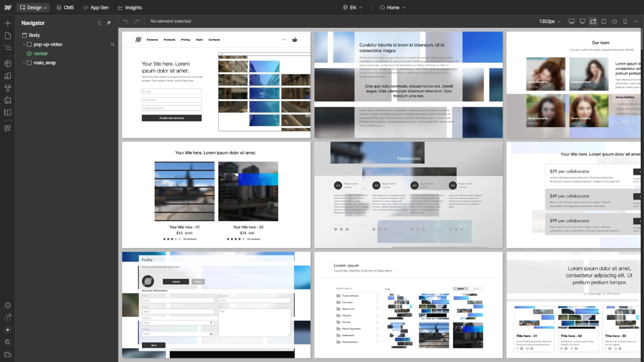Image resolution: width=644 pixels, height=362 pixels.
Task: Open the site settings gear
Action: (8, 305)
